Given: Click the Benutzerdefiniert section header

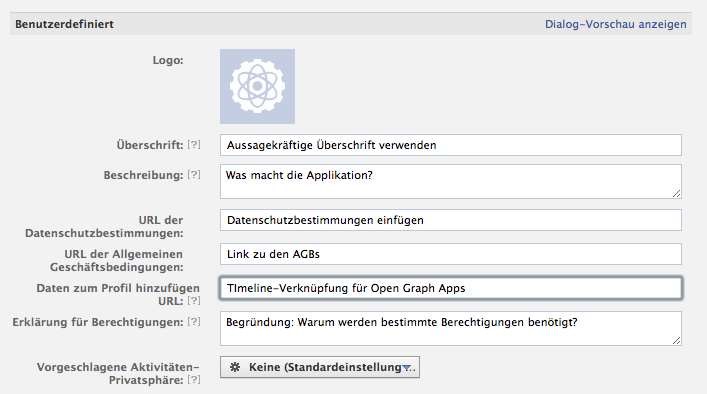Looking at the screenshot, I should pos(64,24).
